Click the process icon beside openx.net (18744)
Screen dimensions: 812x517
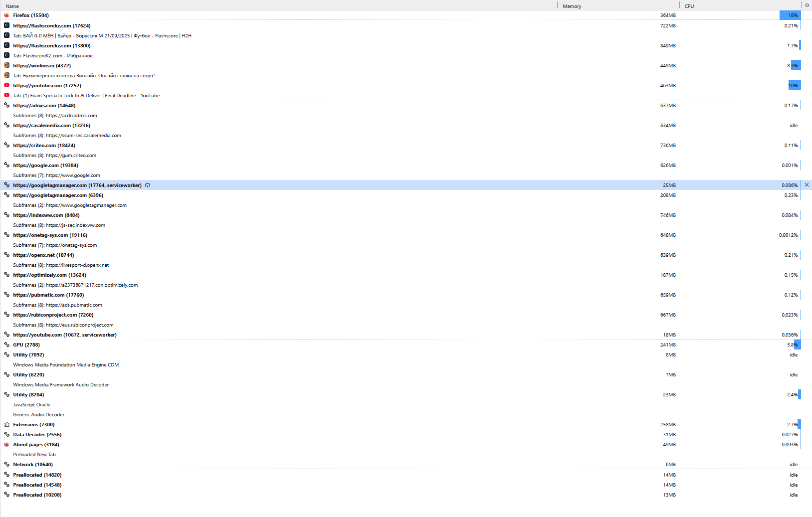[x=6, y=255]
